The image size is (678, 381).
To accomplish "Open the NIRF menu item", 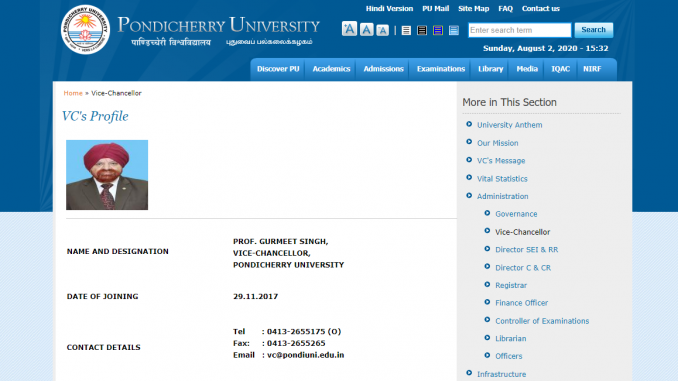I will point(592,69).
